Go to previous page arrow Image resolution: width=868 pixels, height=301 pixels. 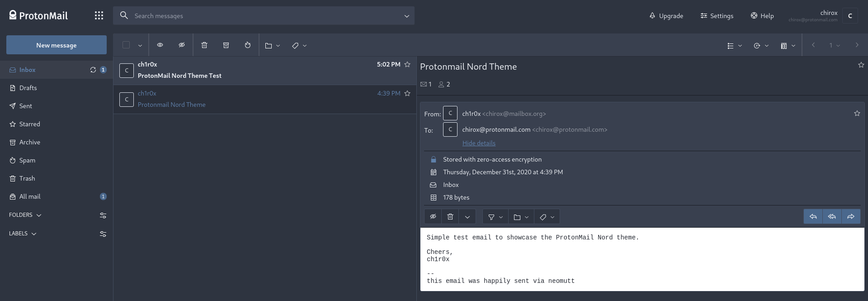[x=813, y=45]
